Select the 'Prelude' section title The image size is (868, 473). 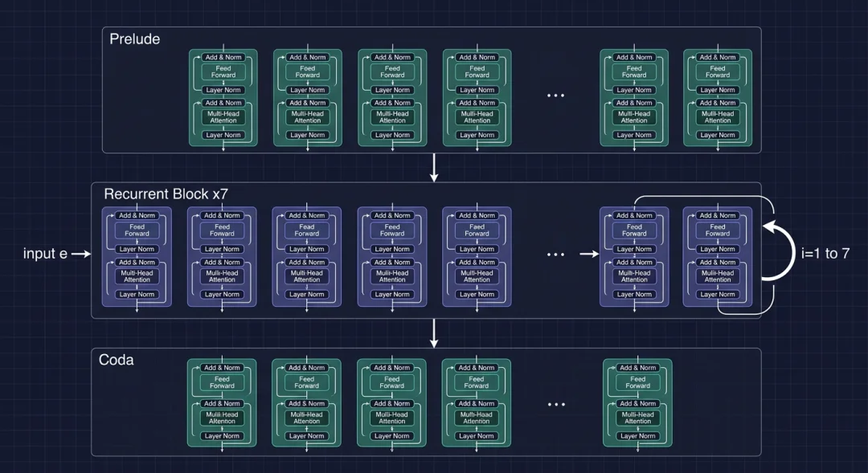[134, 39]
